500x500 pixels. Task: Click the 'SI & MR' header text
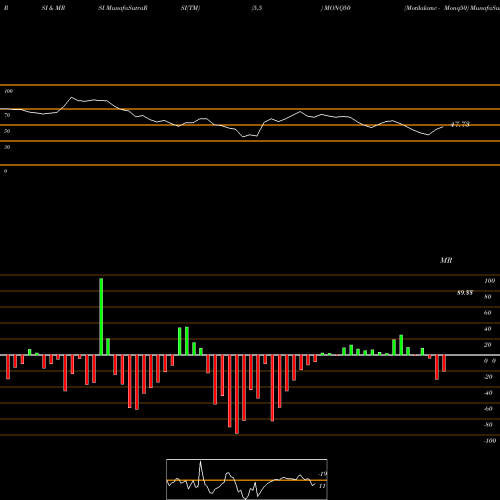tap(53, 8)
